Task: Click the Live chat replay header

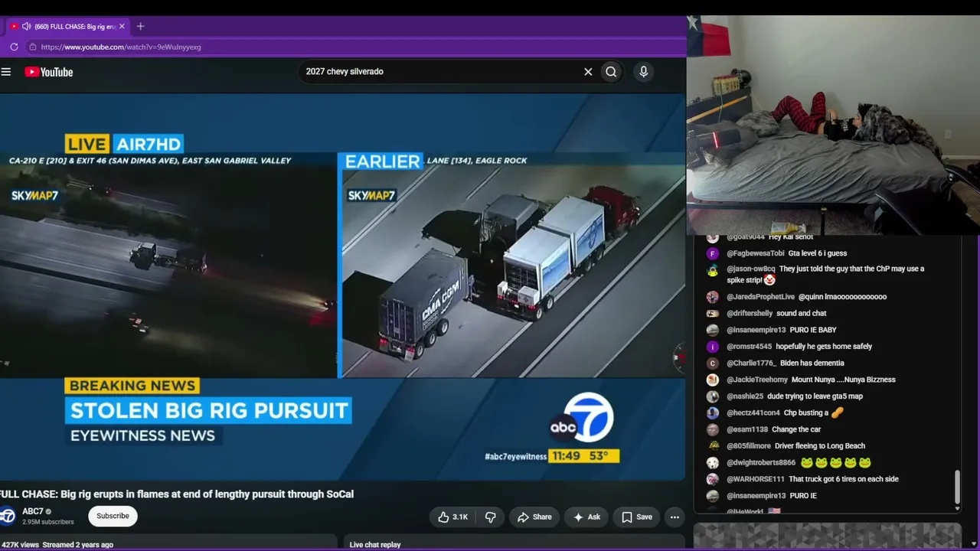Action: [x=375, y=545]
